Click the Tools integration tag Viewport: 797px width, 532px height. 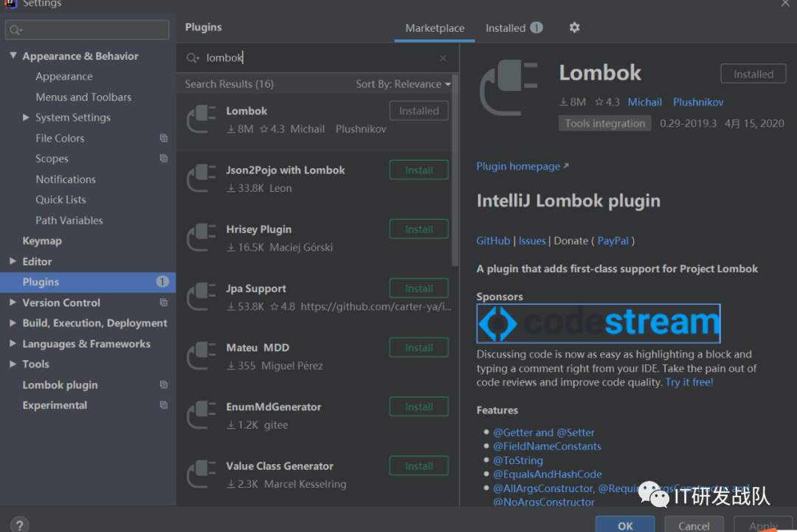(605, 123)
